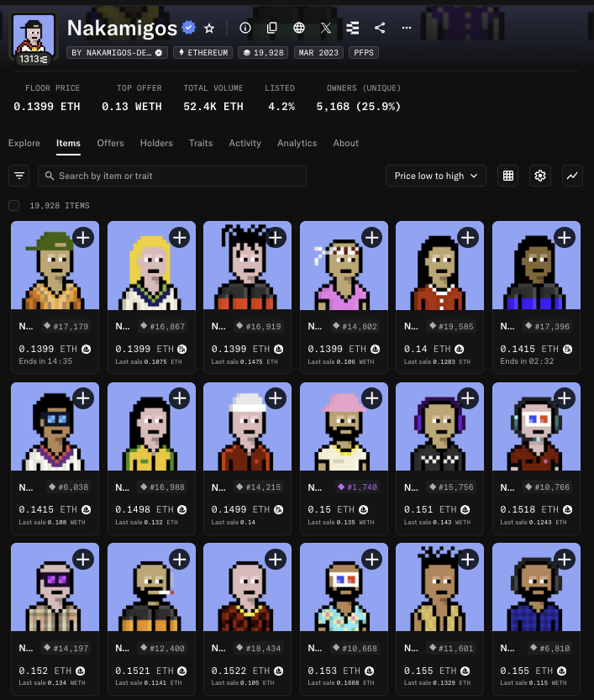Click the PFPS category badge
This screenshot has width=594, height=700.
pyautogui.click(x=364, y=53)
